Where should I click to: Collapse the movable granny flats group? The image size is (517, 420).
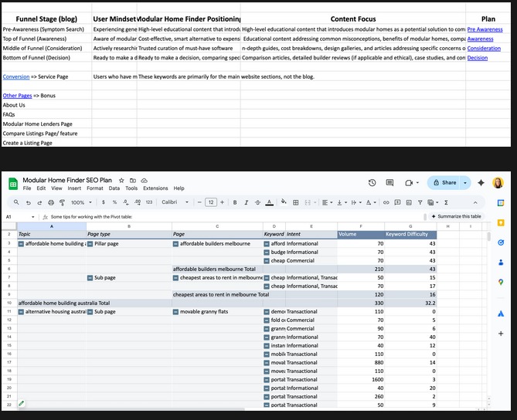(x=176, y=311)
